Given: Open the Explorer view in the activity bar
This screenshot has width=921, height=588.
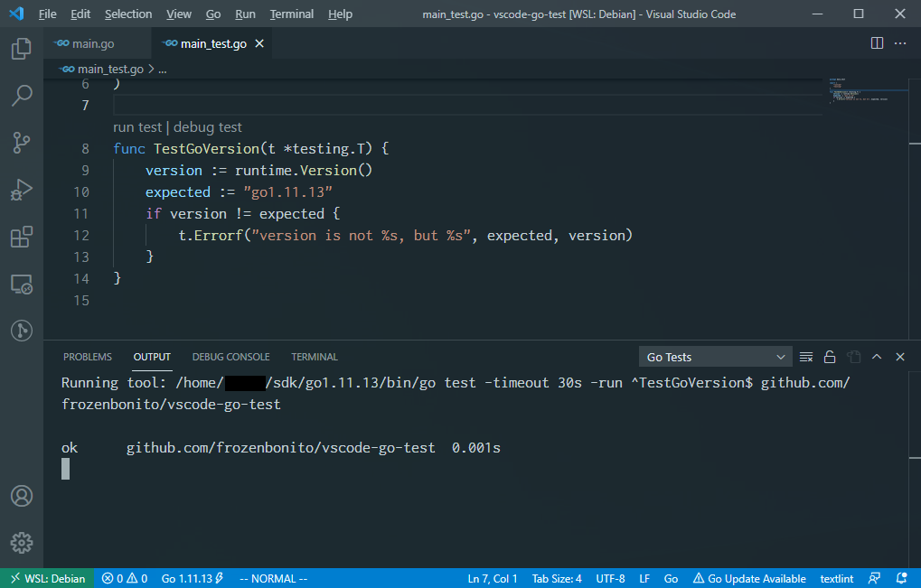Looking at the screenshot, I should pyautogui.click(x=20, y=49).
